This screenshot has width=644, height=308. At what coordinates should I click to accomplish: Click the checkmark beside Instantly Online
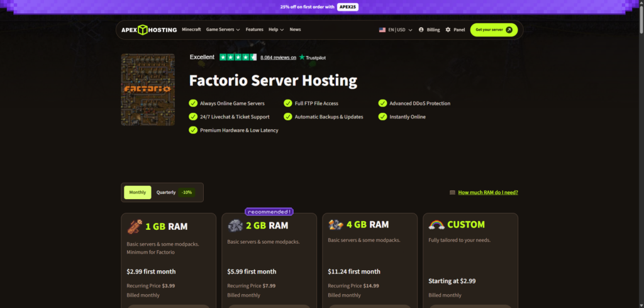[382, 117]
